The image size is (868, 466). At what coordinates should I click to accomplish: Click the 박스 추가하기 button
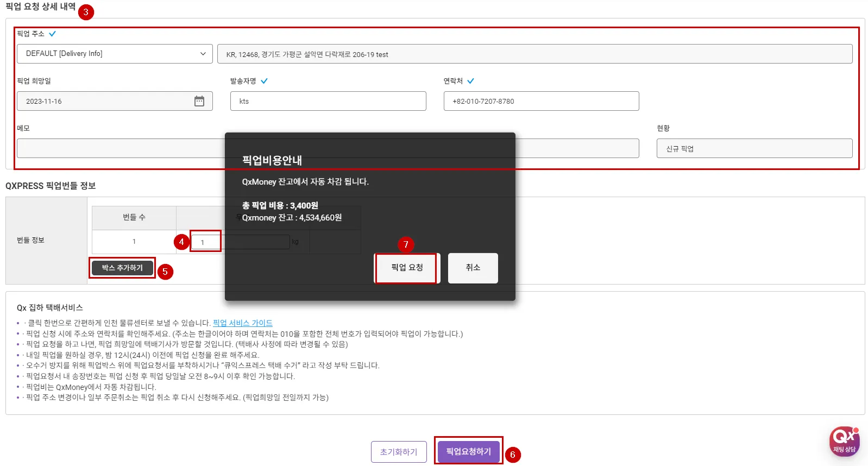tap(122, 268)
